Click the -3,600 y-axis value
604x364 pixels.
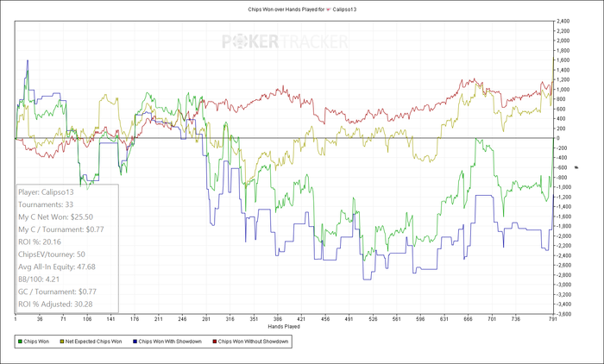563,314
